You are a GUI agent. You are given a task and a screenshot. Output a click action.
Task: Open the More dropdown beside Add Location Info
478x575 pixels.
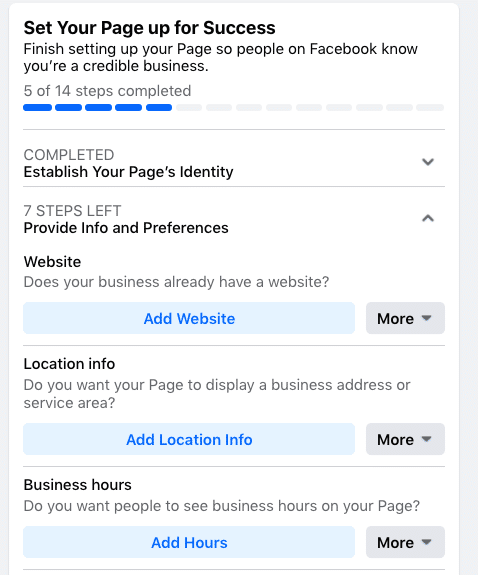click(x=405, y=439)
